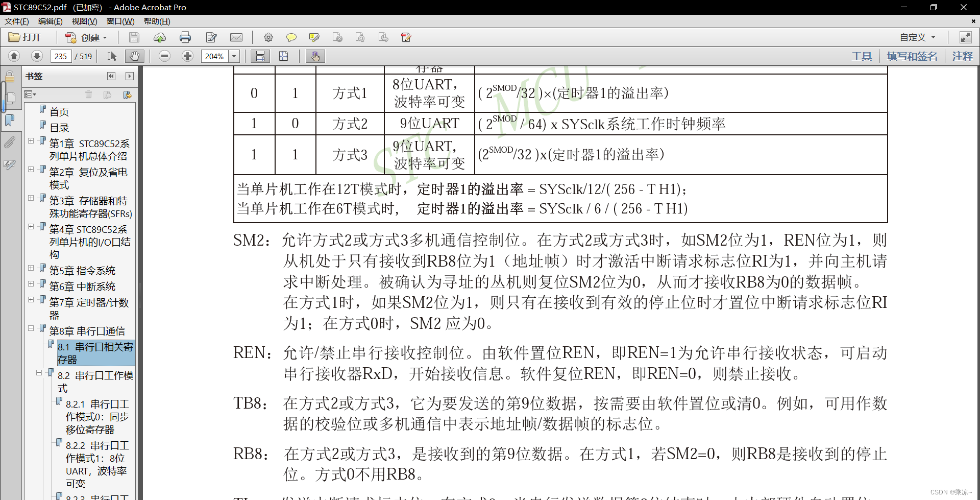Collapse 8.2 串行口工作模式 bookmark
The height and width of the screenshot is (500, 980).
point(39,372)
